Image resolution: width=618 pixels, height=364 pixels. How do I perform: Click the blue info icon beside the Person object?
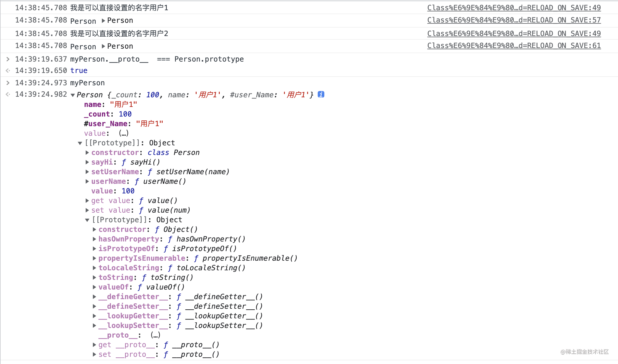[321, 95]
